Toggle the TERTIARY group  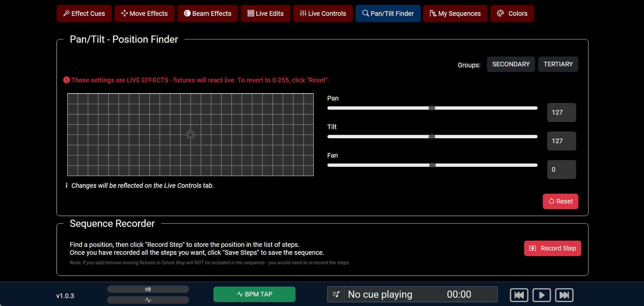point(558,64)
